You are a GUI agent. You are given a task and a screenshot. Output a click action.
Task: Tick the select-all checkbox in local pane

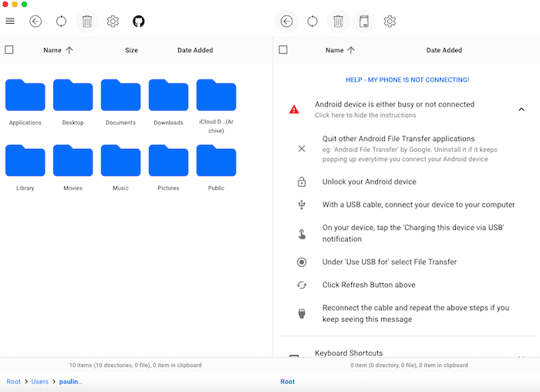click(x=9, y=50)
